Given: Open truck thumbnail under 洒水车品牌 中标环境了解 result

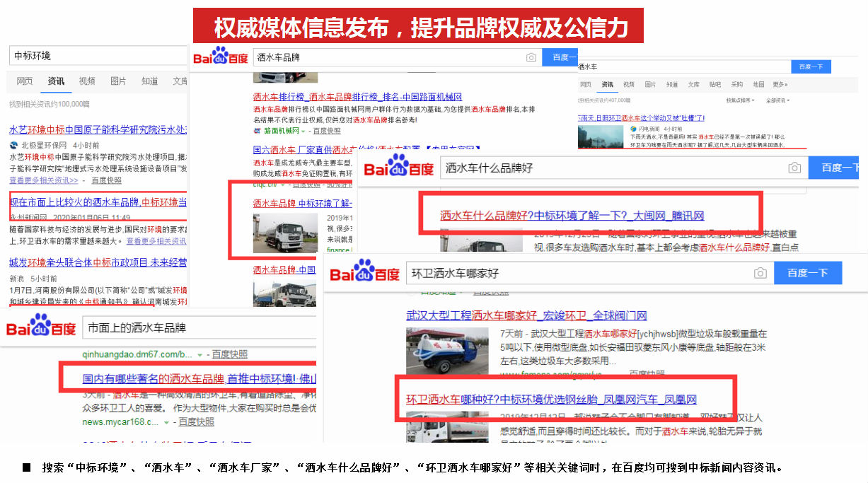Looking at the screenshot, I should pos(286,233).
